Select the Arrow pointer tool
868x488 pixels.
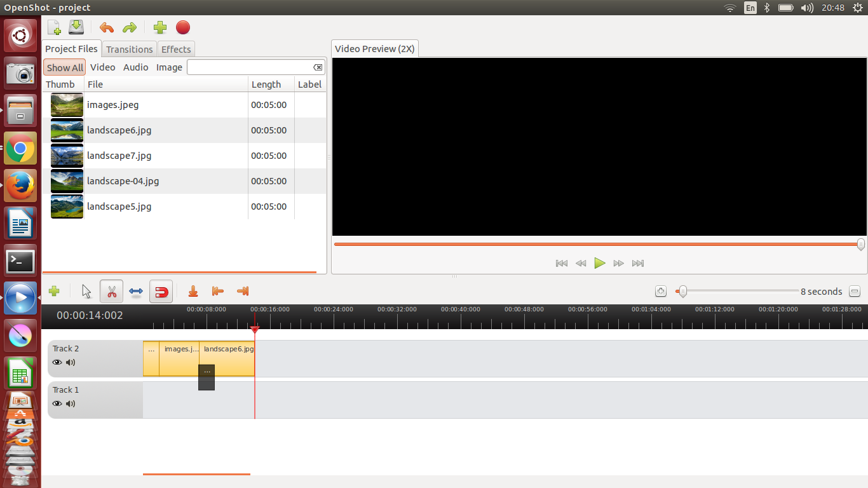pyautogui.click(x=87, y=291)
